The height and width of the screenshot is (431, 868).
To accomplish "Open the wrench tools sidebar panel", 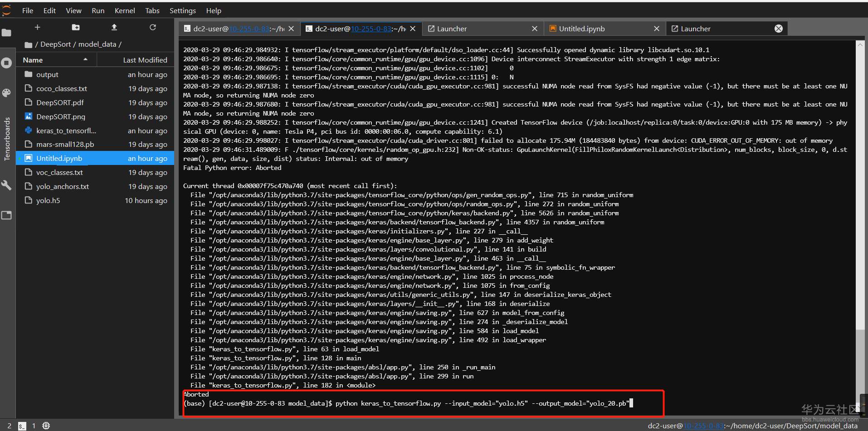I will point(7,185).
